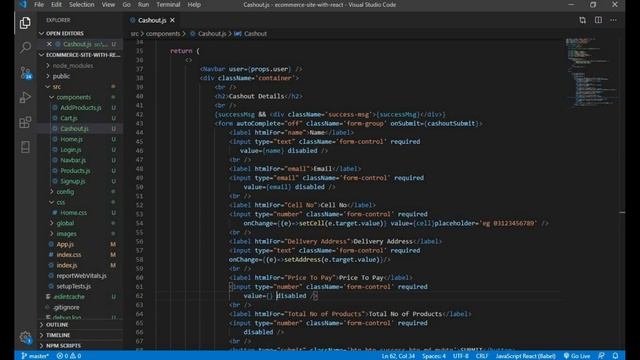Open the editor More Actions ellipsis
Image resolution: width=640 pixels, height=360 pixels.
(613, 20)
